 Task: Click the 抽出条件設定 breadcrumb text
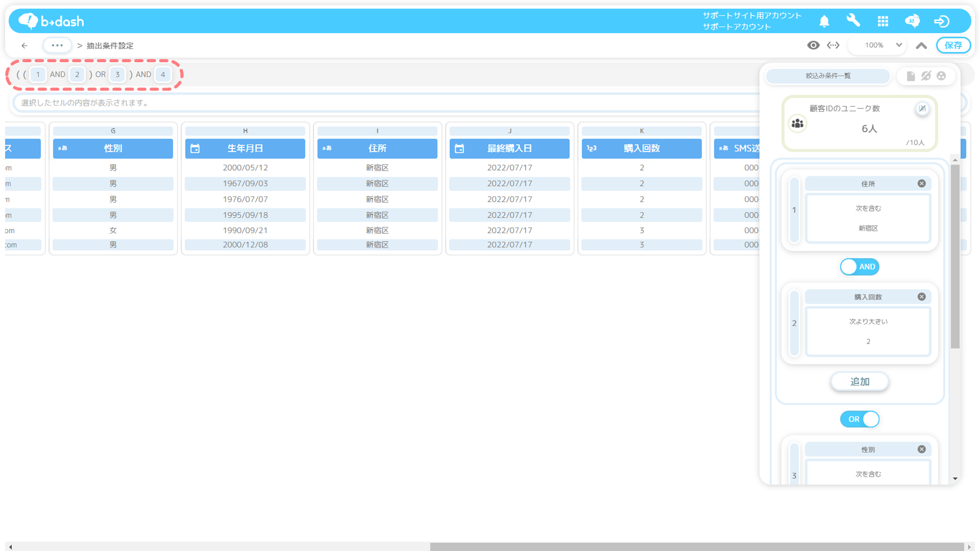tap(110, 46)
